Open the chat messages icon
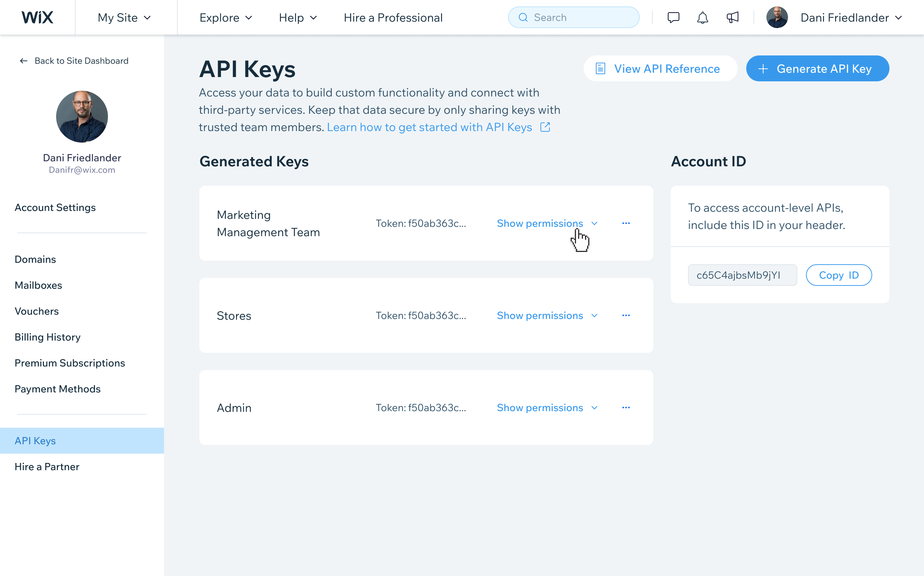 click(x=673, y=18)
